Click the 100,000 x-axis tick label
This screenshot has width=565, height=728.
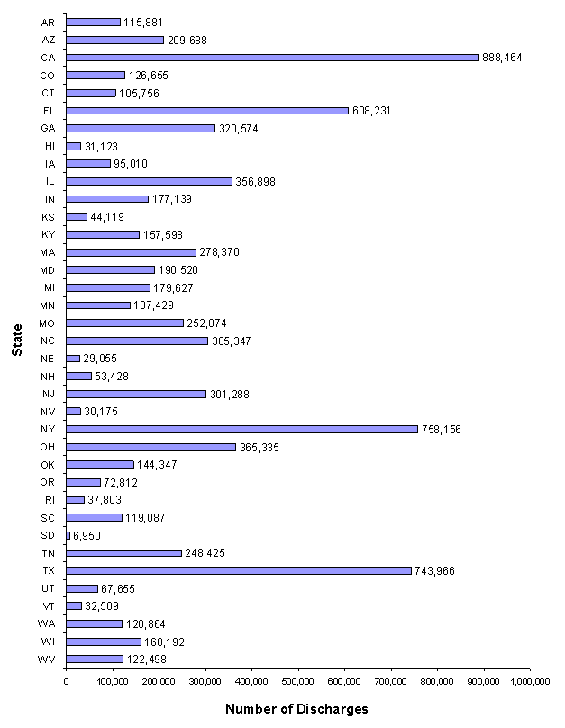(x=113, y=681)
